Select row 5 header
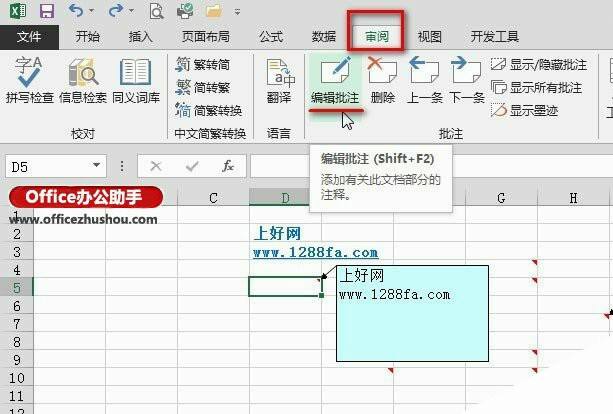This screenshot has height=414, width=613. [16, 288]
